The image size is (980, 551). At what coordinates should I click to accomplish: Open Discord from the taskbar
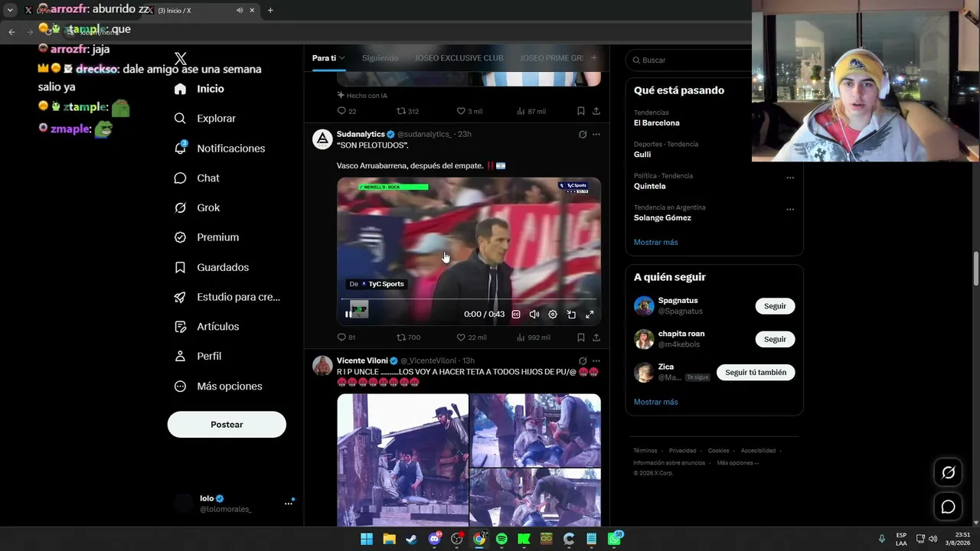click(x=434, y=539)
